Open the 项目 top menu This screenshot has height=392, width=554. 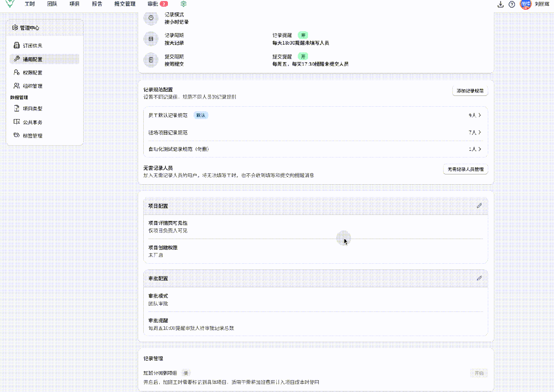[x=74, y=4]
